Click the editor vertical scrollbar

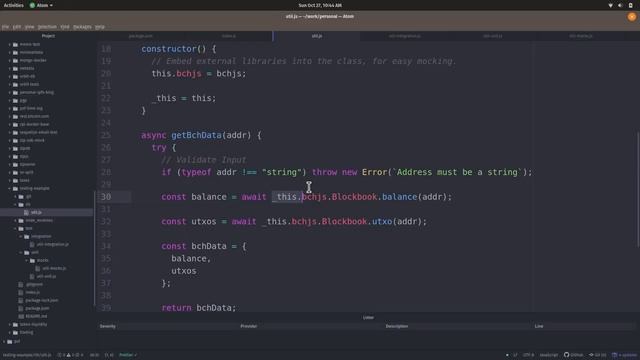tap(638, 190)
